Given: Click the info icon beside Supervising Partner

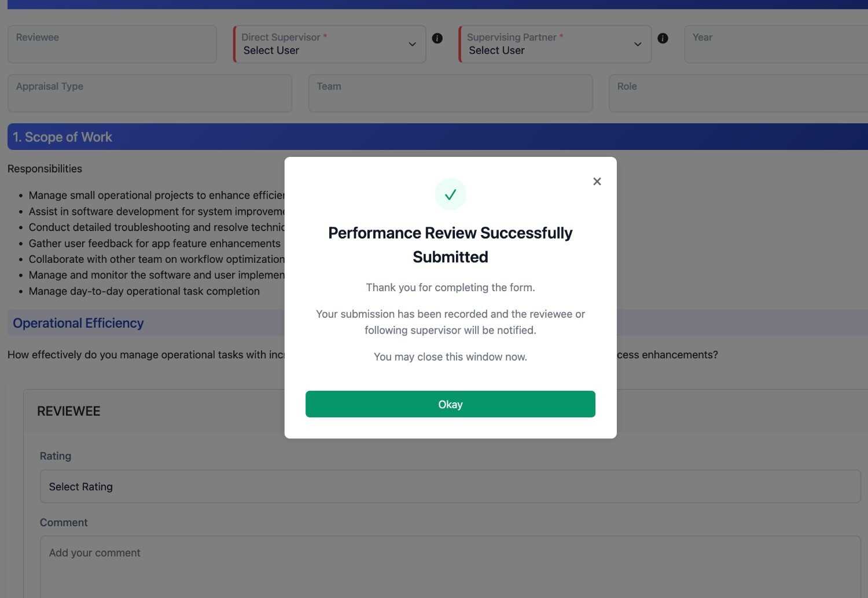Looking at the screenshot, I should [663, 38].
